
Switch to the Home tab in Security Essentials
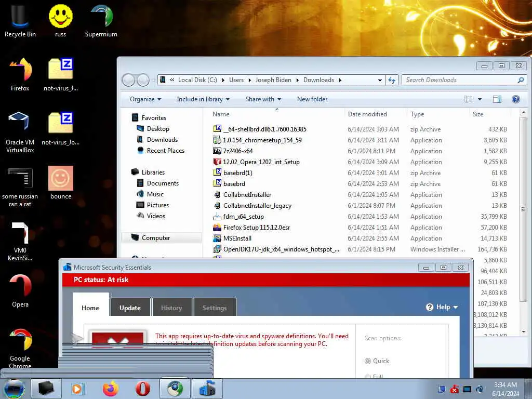click(90, 308)
